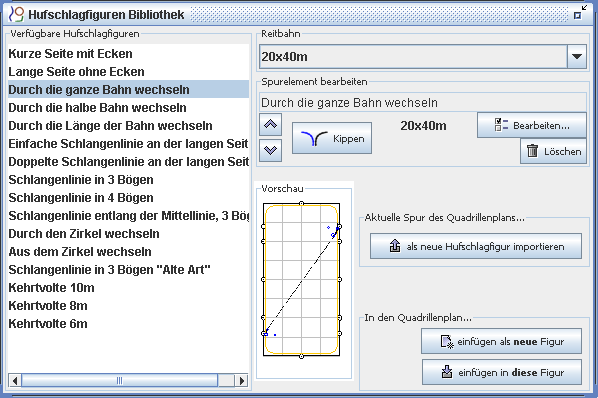The width and height of the screenshot is (598, 398).
Task: Move track element down with the down arrow
Action: pyautogui.click(x=270, y=150)
